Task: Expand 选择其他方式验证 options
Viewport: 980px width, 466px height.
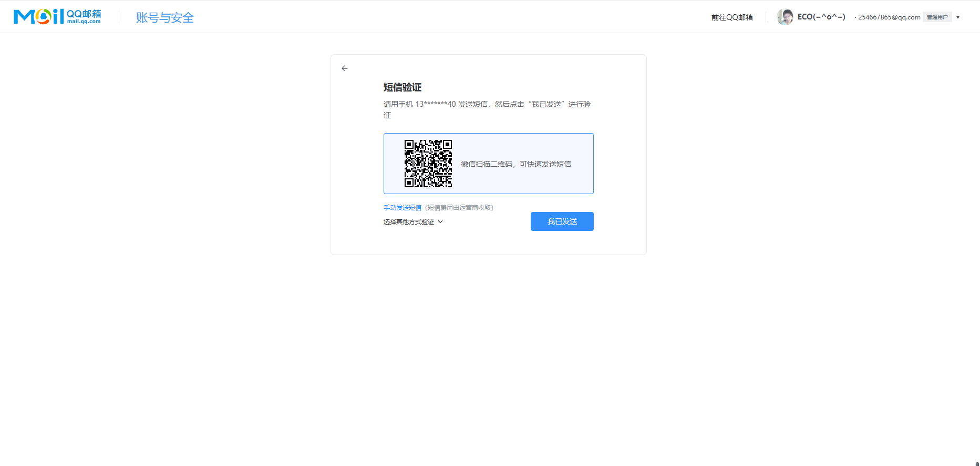Action: [409, 222]
